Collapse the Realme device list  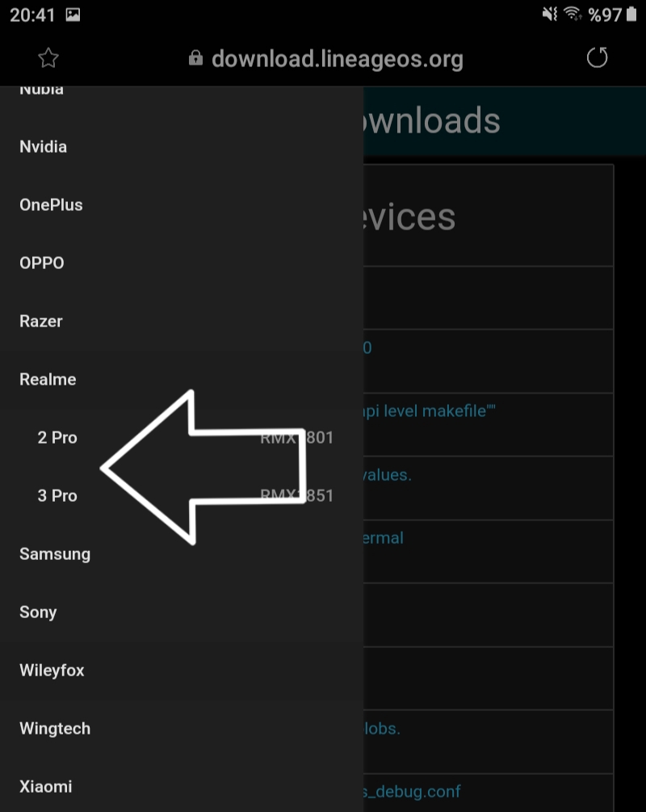click(x=181, y=379)
